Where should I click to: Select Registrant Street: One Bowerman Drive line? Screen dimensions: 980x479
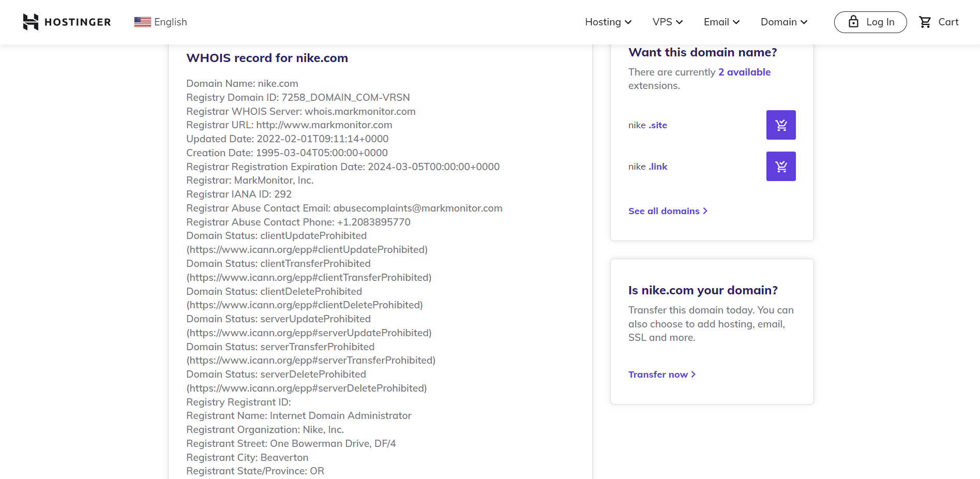point(291,443)
